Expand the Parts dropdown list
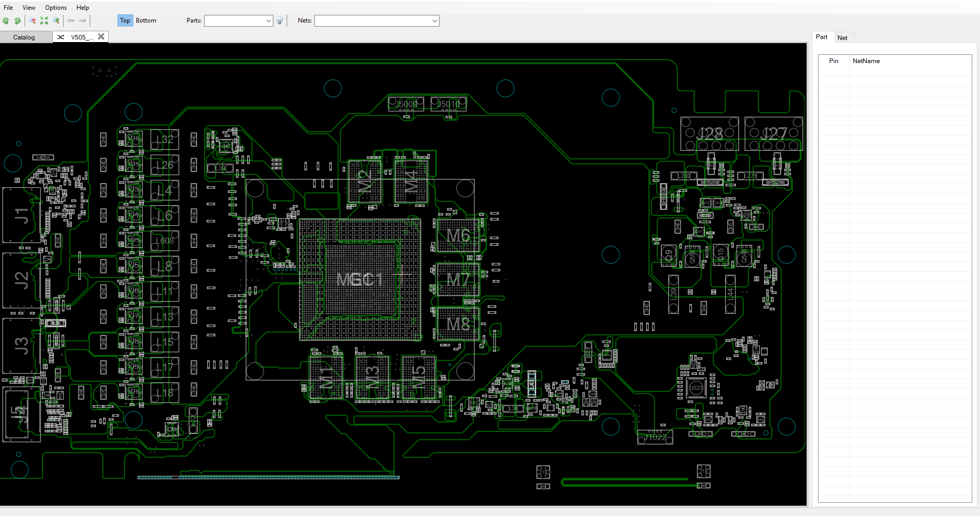 pos(269,21)
